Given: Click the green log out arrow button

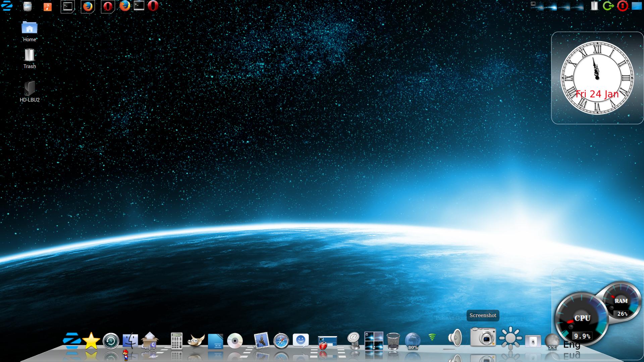Looking at the screenshot, I should point(608,6).
